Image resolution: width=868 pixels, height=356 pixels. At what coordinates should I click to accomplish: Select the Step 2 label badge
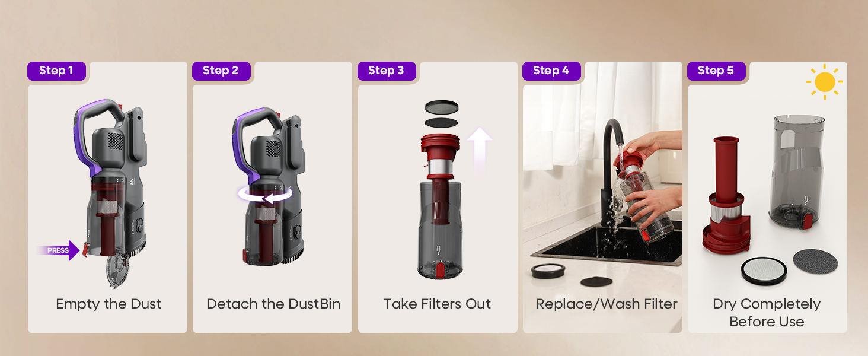pyautogui.click(x=221, y=71)
